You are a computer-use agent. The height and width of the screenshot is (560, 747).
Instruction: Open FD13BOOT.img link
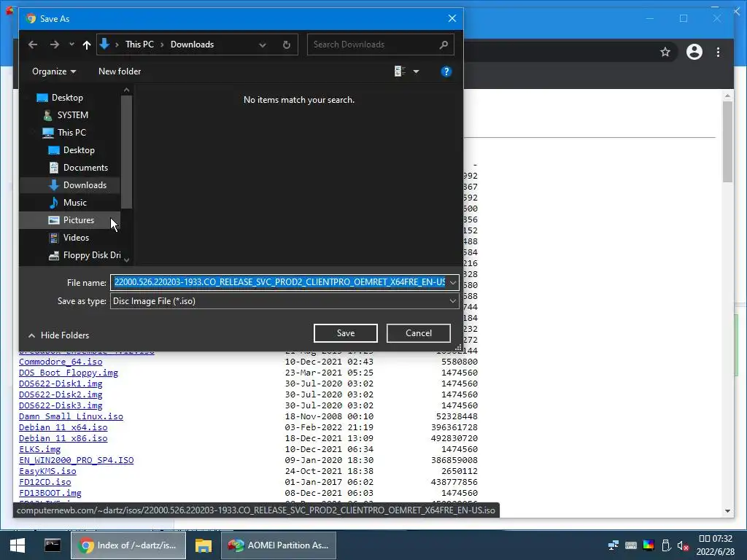(x=50, y=494)
